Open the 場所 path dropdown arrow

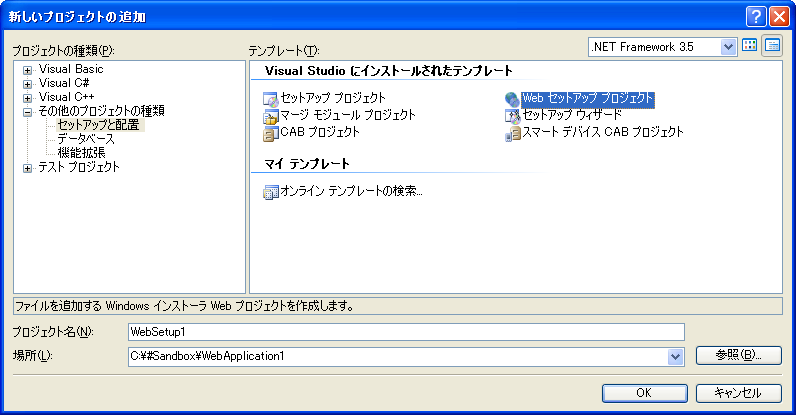[675, 357]
